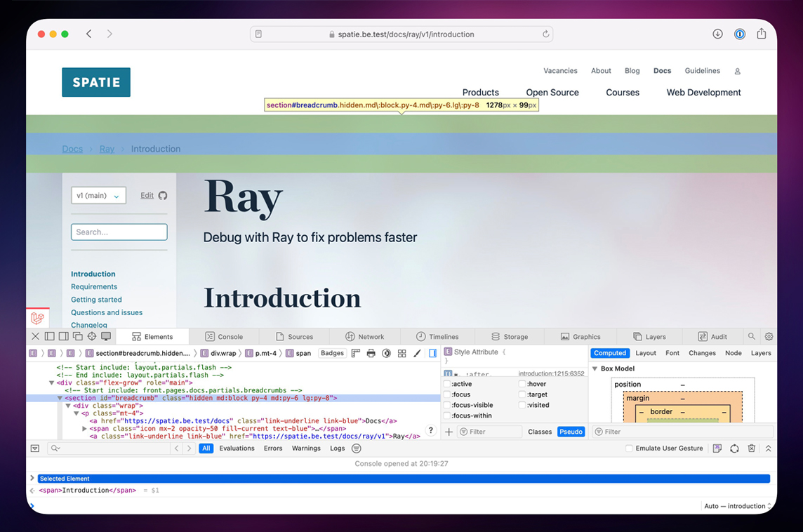This screenshot has width=803, height=532.
Task: Open the Layout tab in details sidebar
Action: click(x=646, y=353)
